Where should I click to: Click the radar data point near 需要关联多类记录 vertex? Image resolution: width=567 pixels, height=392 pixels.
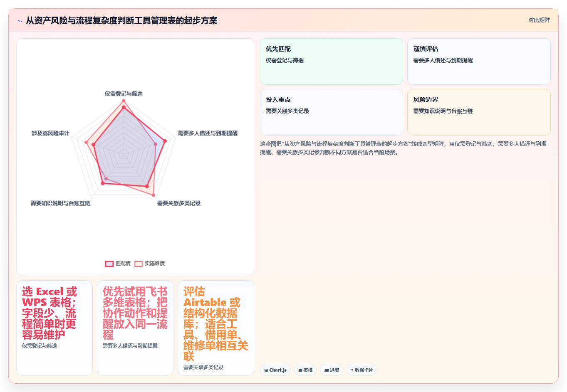tap(154, 195)
